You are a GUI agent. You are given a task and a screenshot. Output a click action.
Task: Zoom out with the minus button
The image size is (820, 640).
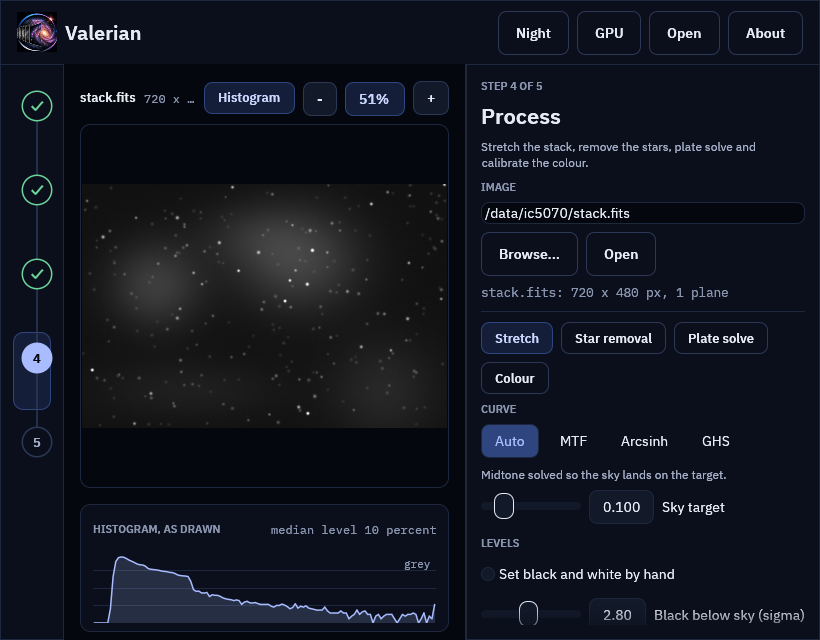[x=320, y=98]
